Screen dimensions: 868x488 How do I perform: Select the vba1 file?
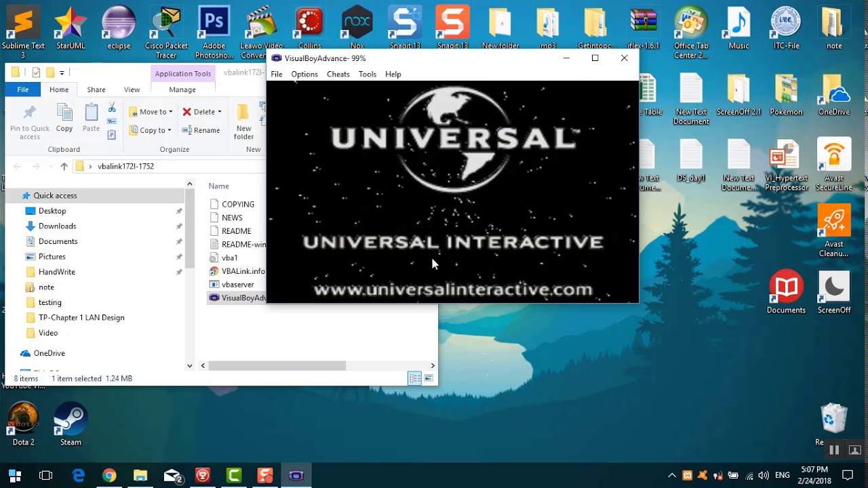pos(224,258)
